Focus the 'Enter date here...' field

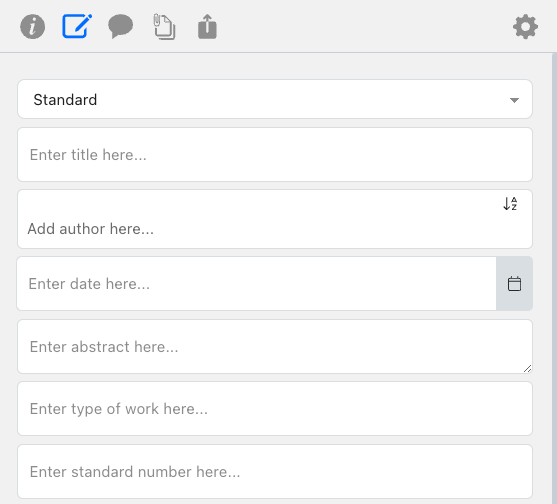(256, 284)
